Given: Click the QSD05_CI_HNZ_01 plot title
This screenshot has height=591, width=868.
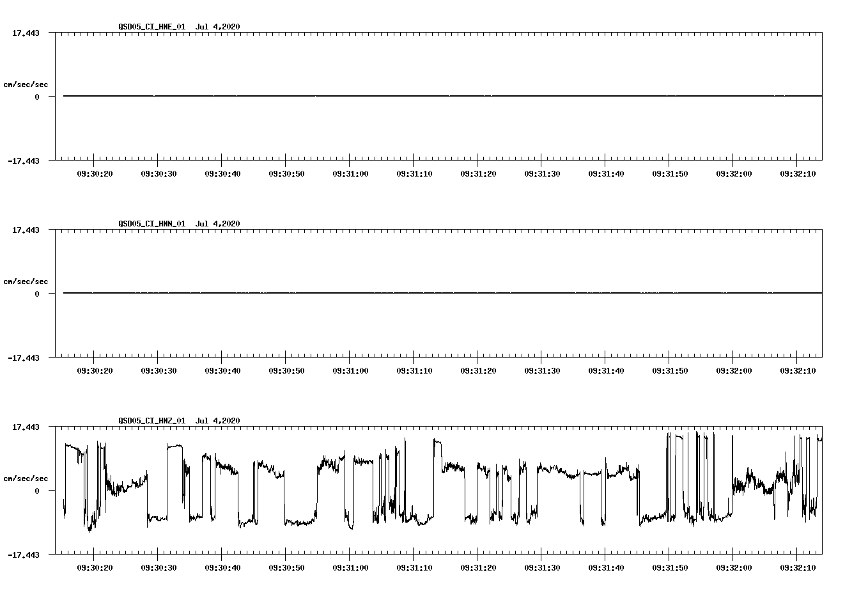Looking at the screenshot, I should (x=180, y=420).
